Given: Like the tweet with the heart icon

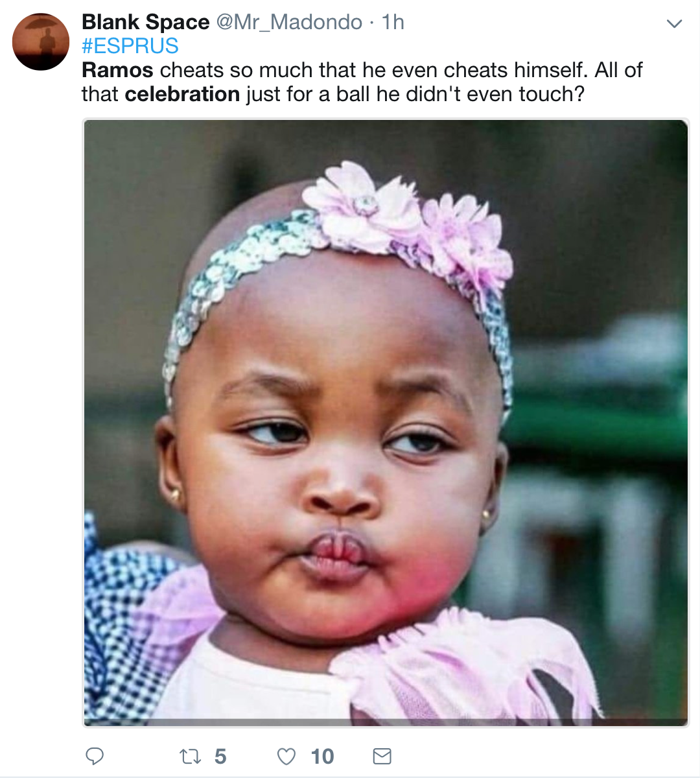Looking at the screenshot, I should (x=286, y=756).
